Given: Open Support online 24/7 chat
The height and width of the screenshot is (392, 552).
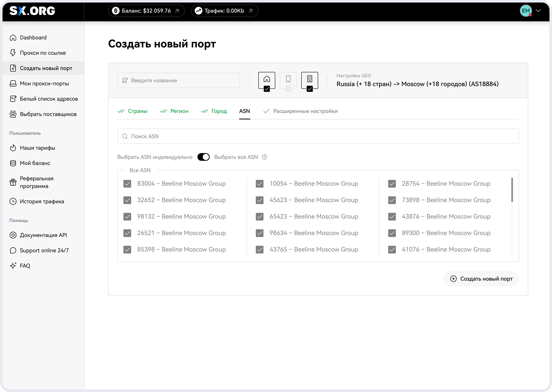Looking at the screenshot, I should tap(44, 250).
